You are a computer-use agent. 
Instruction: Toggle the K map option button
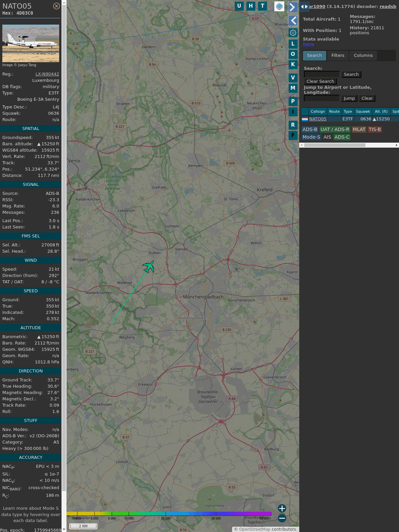(293, 65)
